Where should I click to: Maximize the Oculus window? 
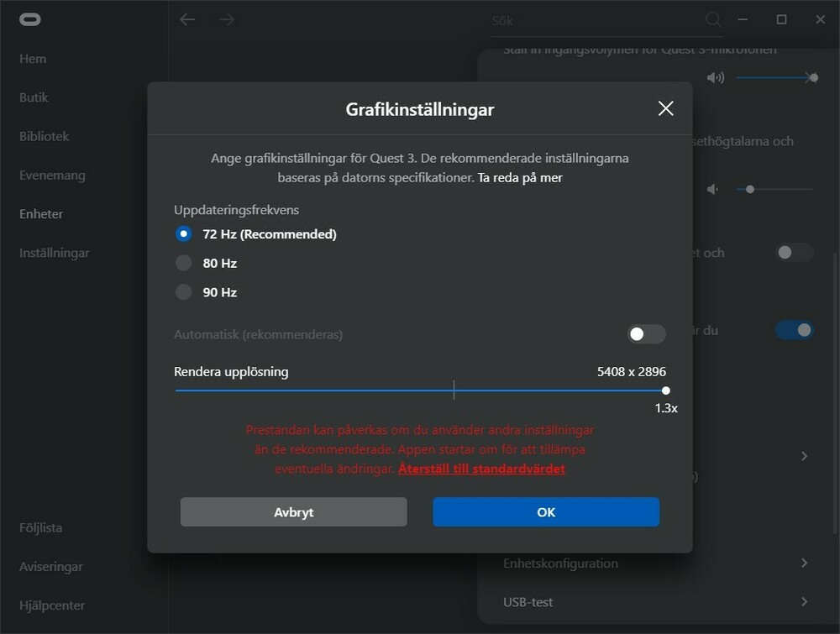click(x=781, y=20)
